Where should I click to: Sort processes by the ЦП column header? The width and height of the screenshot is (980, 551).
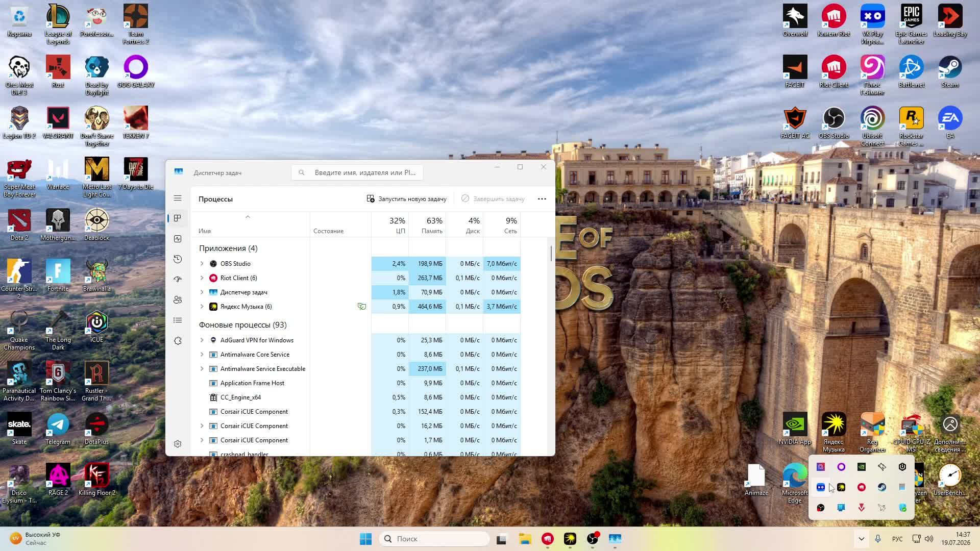click(x=390, y=225)
